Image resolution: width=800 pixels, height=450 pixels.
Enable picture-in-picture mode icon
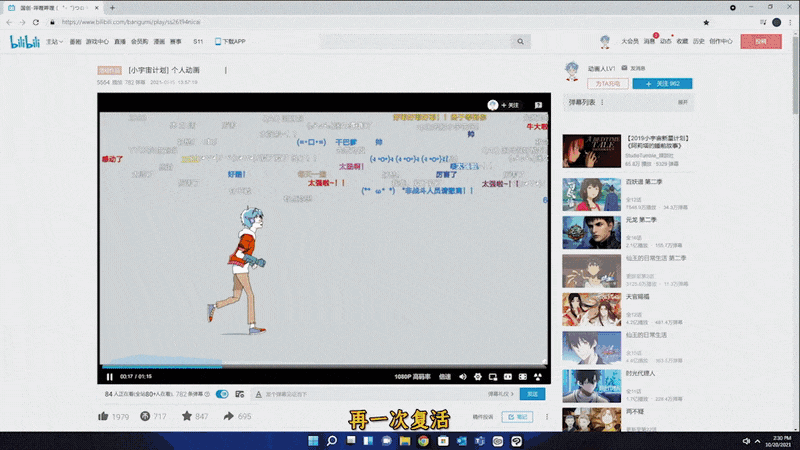coord(493,377)
